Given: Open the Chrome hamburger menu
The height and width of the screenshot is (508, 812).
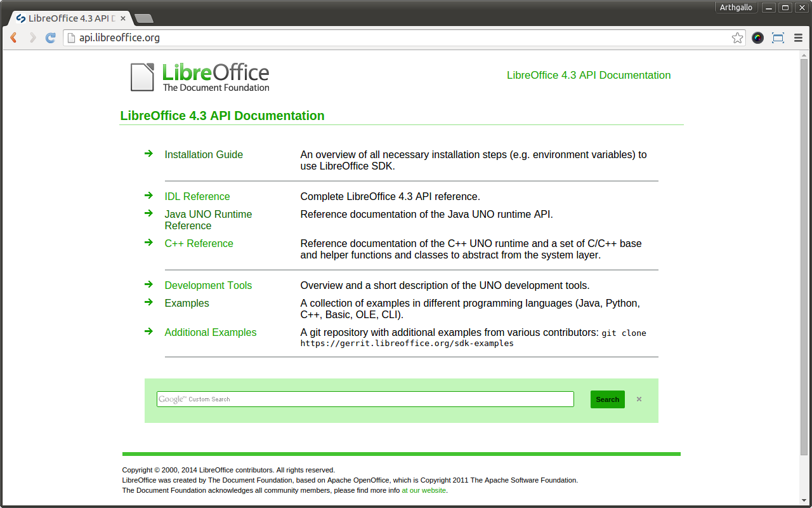Looking at the screenshot, I should pos(798,38).
